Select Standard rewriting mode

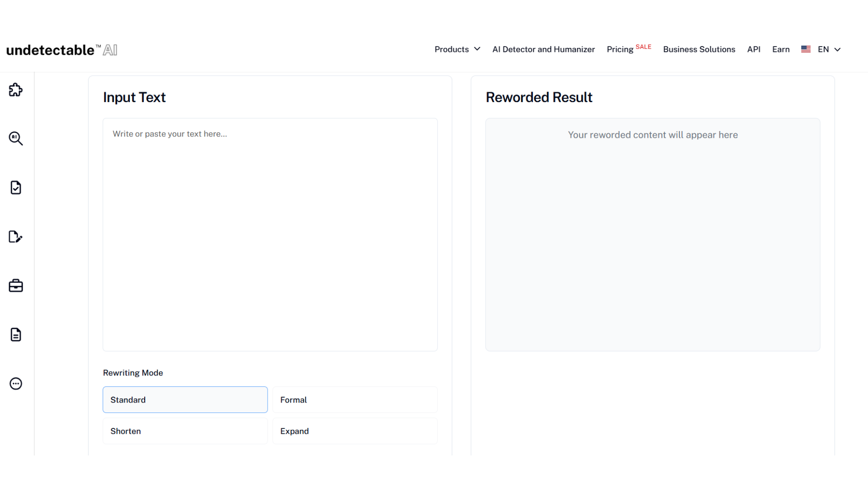(185, 399)
